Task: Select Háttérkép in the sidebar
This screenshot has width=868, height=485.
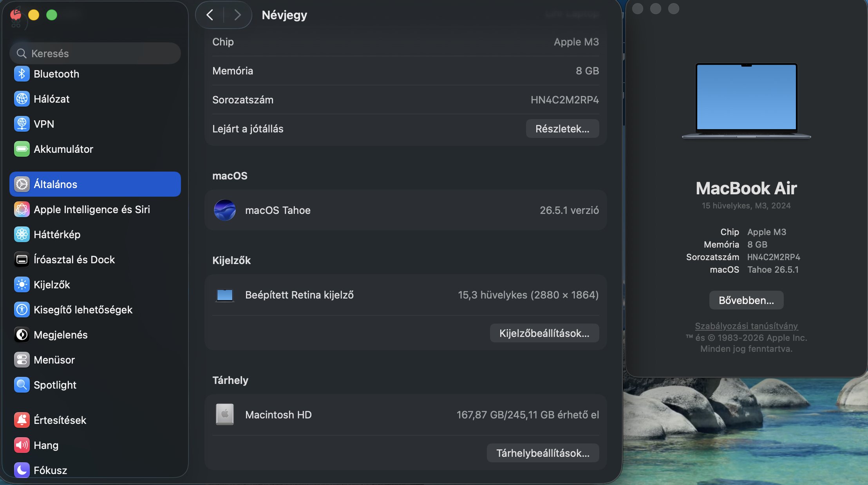Action: point(95,234)
